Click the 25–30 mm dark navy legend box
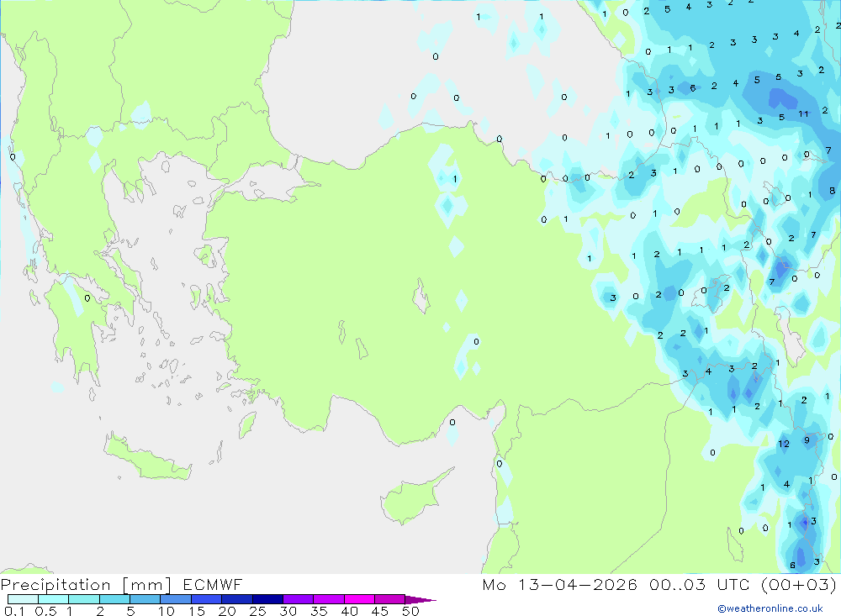 coord(267,599)
